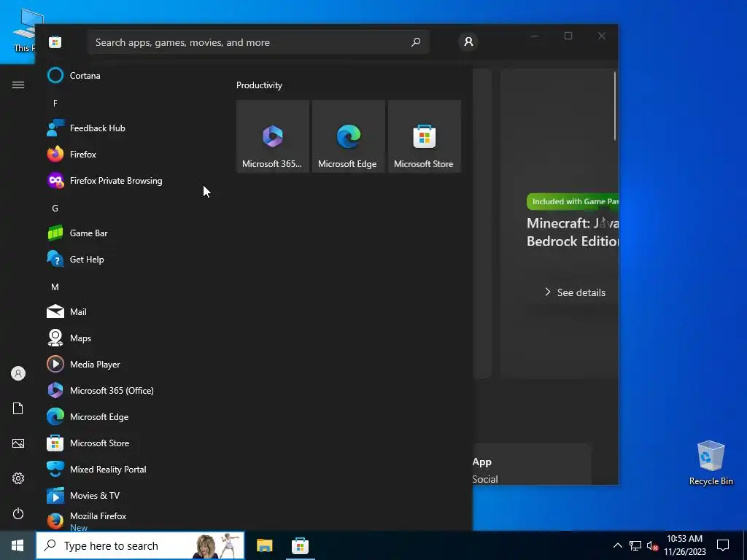Open the Mail app
Viewport: 747px width, 560px height.
pos(128,312)
